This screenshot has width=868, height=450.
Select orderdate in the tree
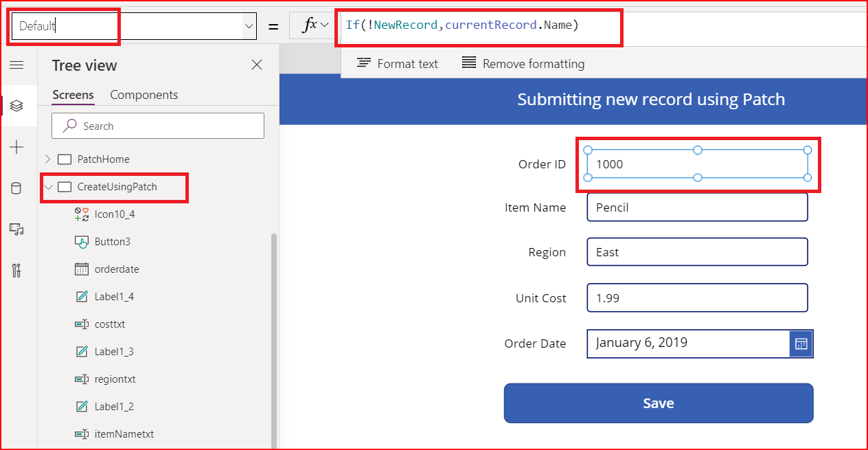coord(117,269)
